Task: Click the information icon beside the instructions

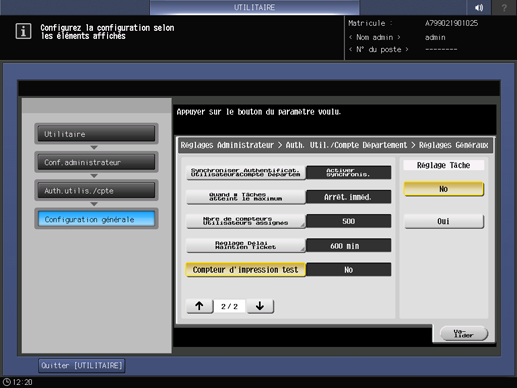Action: pyautogui.click(x=23, y=31)
